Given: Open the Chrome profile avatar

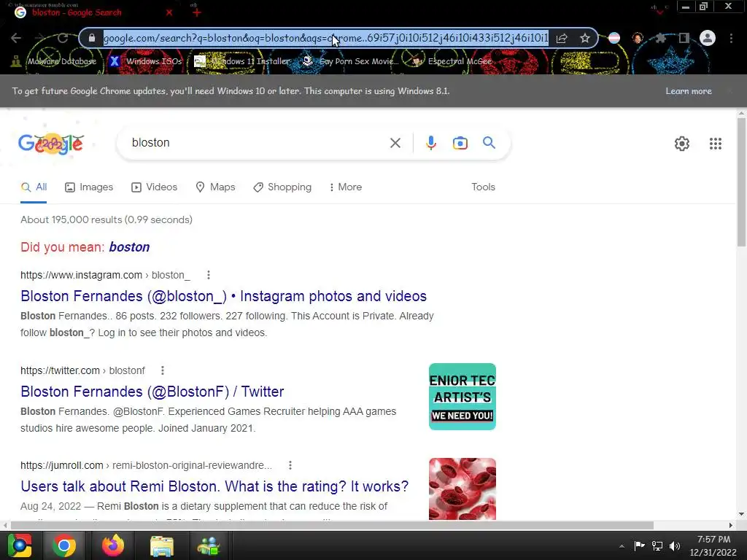Looking at the screenshot, I should pyautogui.click(x=708, y=38).
